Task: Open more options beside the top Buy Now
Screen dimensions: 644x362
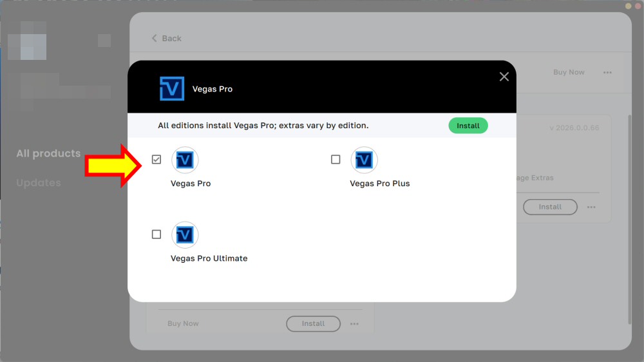Action: click(x=607, y=73)
